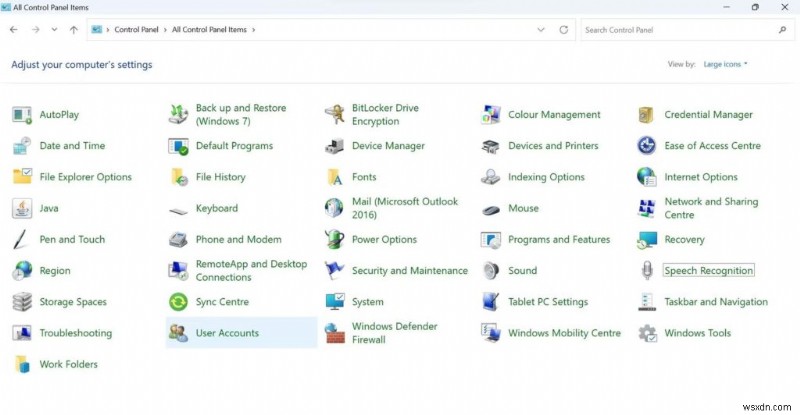Open the Work Folders text link
The image size is (800, 415).
pos(68,364)
